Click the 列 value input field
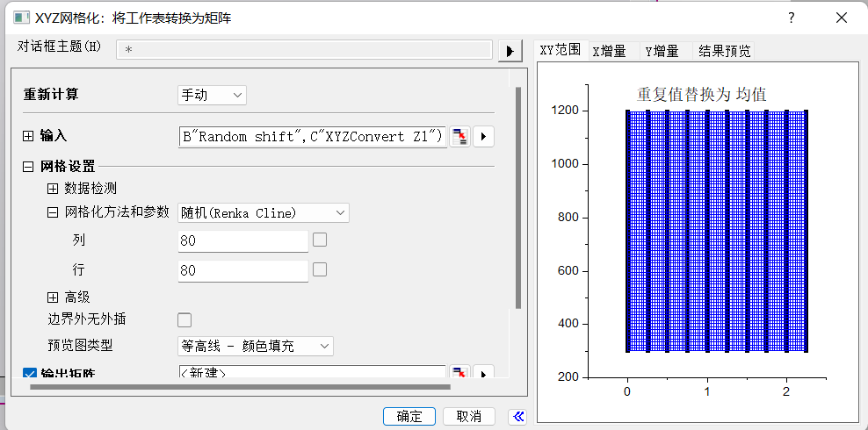868x430 pixels. [x=242, y=240]
